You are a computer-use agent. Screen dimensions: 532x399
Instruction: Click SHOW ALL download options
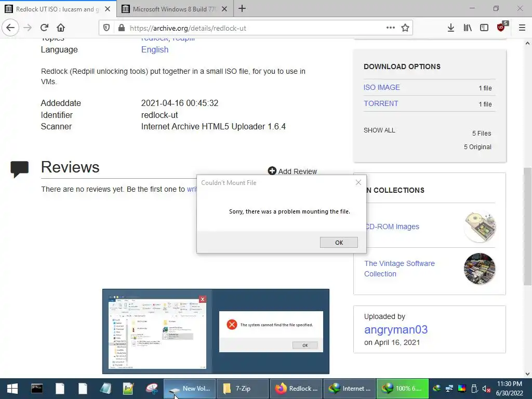click(x=379, y=130)
